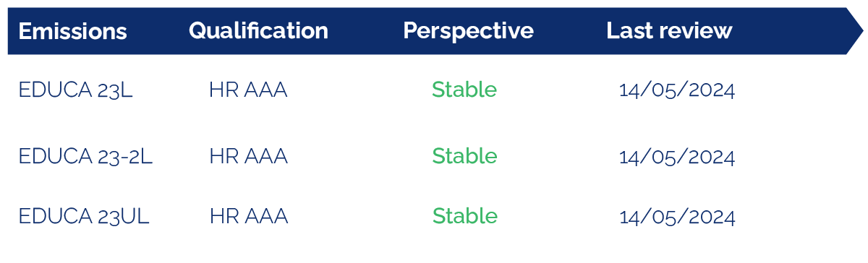Click the blank header area right of Last review
The image size is (868, 263).
pyautogui.click(x=788, y=31)
